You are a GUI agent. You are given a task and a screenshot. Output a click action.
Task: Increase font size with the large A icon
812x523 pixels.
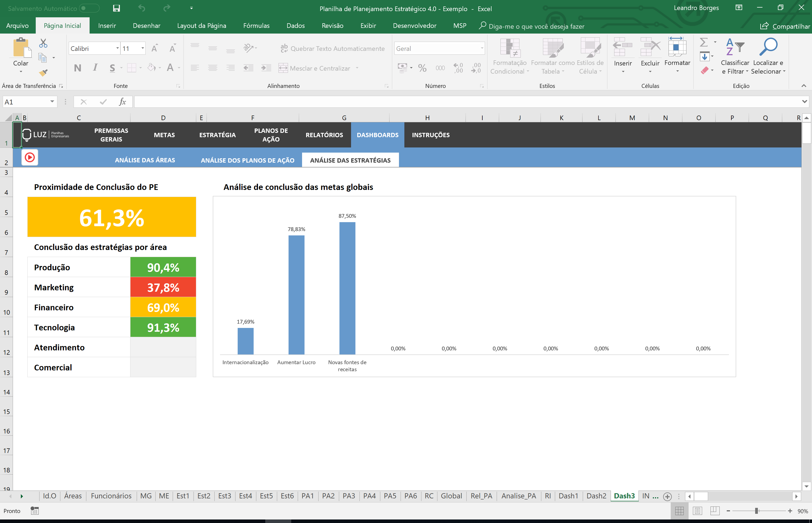tap(155, 48)
